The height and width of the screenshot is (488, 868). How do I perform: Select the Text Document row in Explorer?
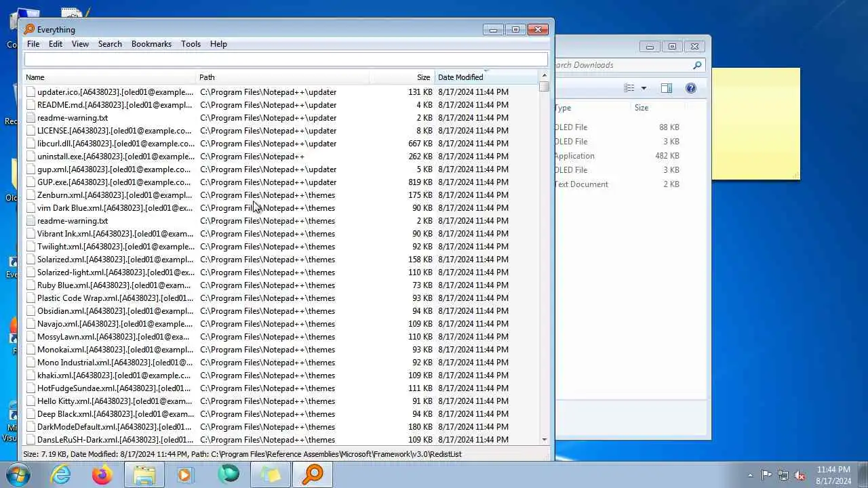tap(618, 184)
